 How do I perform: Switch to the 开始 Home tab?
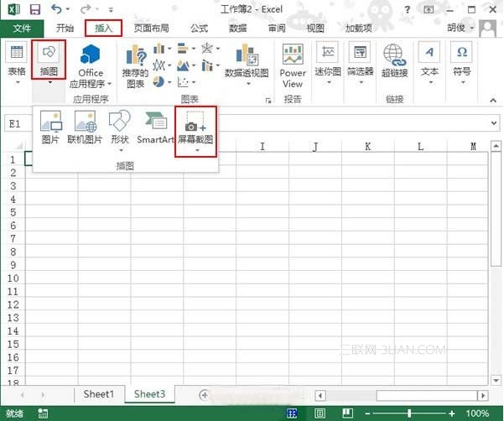pos(65,29)
